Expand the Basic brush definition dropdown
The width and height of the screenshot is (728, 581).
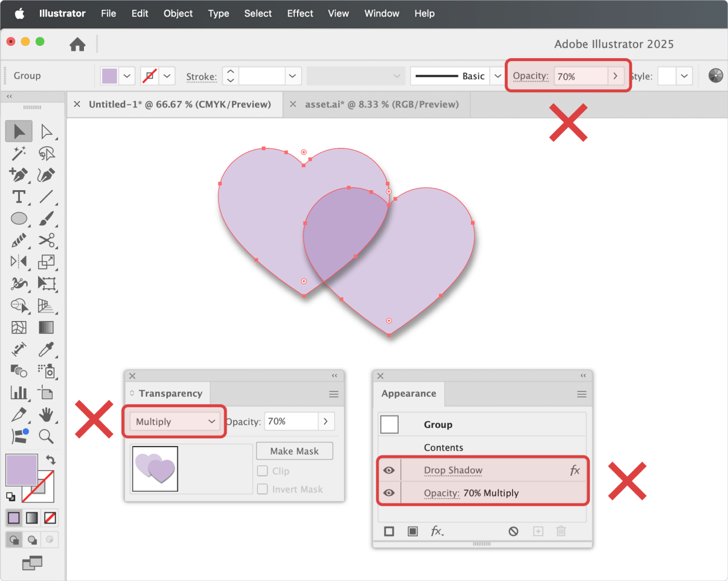click(497, 76)
